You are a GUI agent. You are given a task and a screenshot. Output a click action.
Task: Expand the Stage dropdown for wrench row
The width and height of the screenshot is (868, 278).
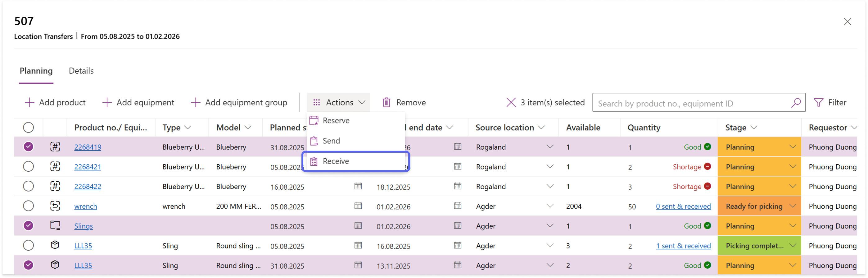pos(792,206)
